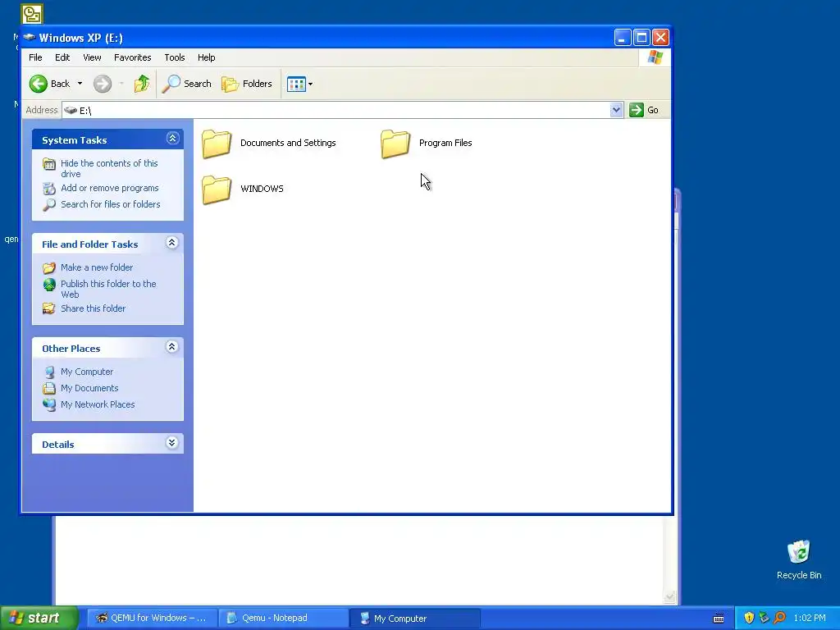The width and height of the screenshot is (840, 630).
Task: Click the Publish to Web globe icon
Action: 49,285
